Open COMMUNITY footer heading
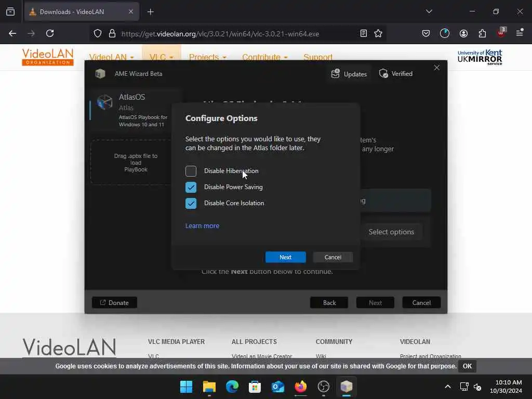 click(334, 342)
